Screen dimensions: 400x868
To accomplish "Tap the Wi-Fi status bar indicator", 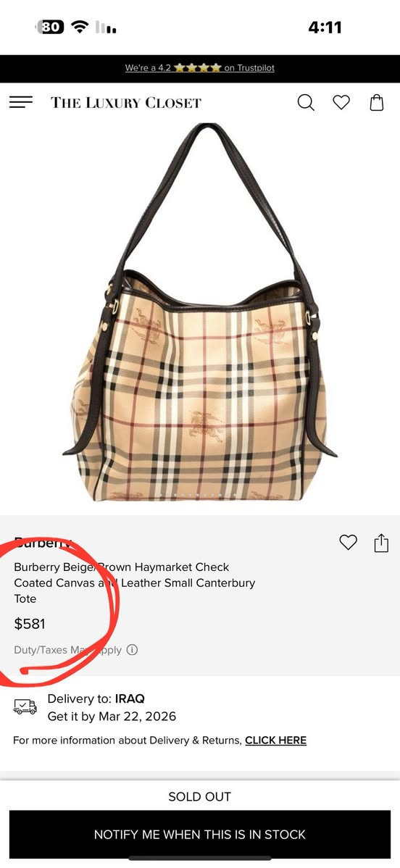I will click(x=80, y=27).
